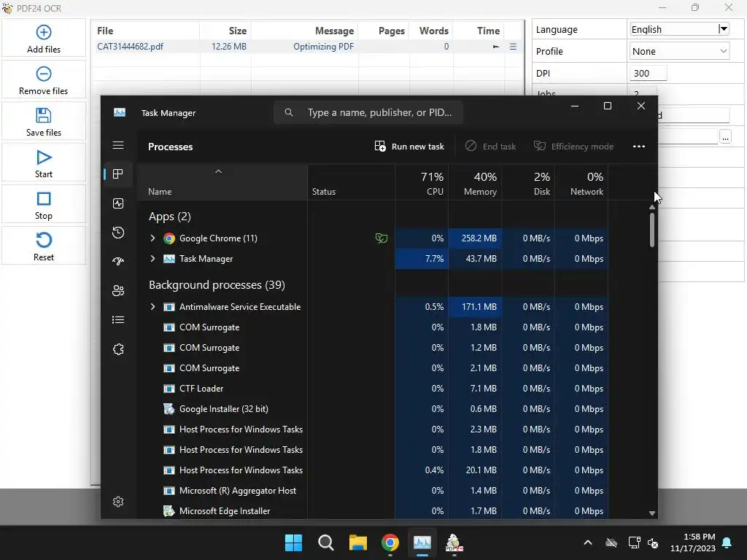Open the Task Manager hamburger navigation menu
Screen dimensions: 747x560
(x=118, y=145)
